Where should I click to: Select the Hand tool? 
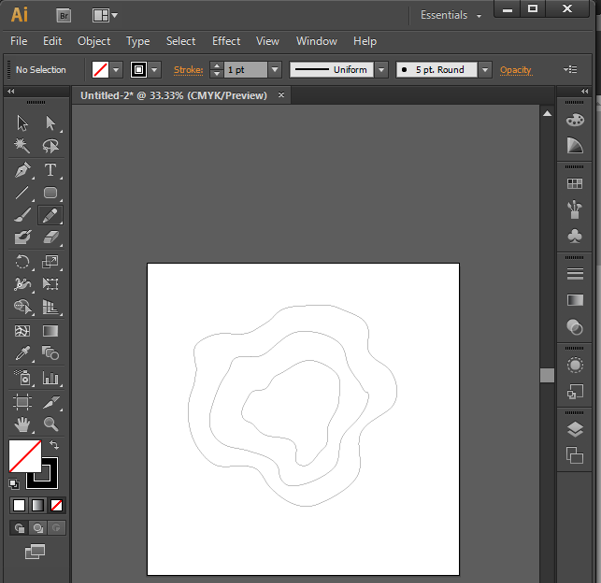[22, 424]
